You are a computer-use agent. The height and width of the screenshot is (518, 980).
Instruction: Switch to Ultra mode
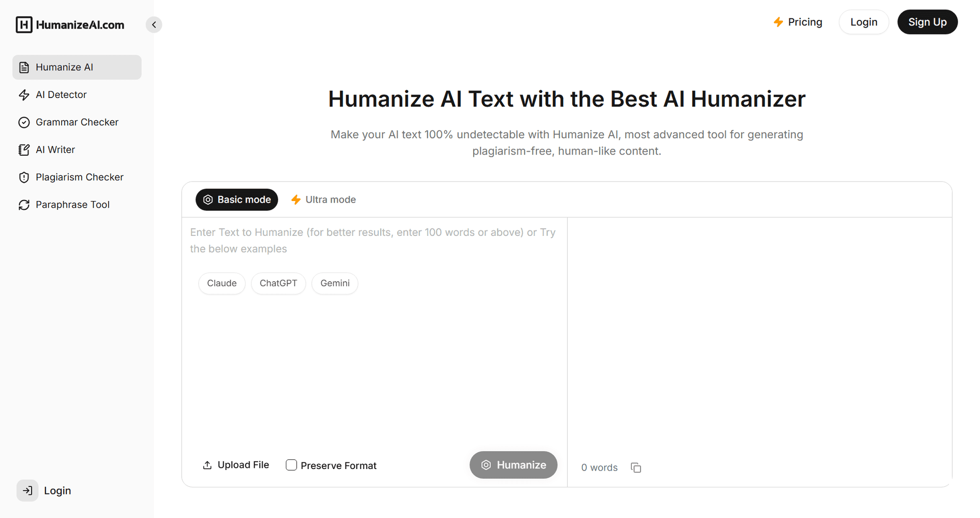[323, 200]
